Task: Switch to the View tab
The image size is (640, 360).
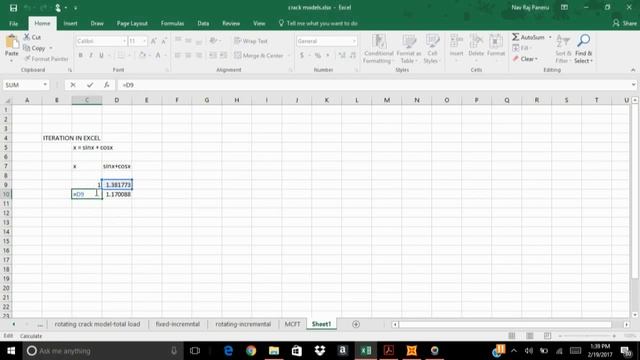Action: point(259,24)
